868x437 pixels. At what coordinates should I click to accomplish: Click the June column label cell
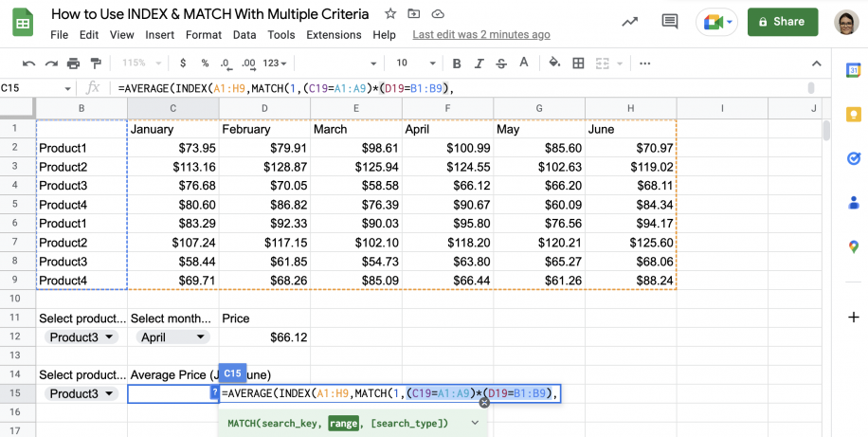[x=630, y=129]
